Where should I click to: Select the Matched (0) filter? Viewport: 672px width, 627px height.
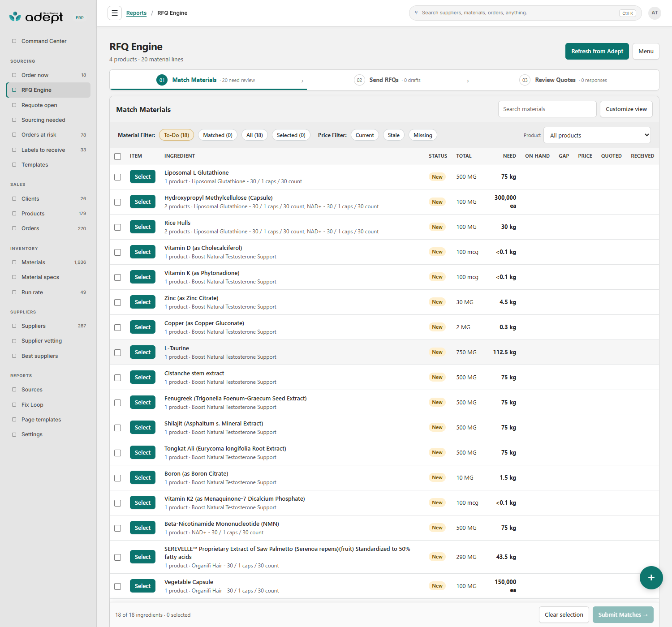tap(218, 135)
